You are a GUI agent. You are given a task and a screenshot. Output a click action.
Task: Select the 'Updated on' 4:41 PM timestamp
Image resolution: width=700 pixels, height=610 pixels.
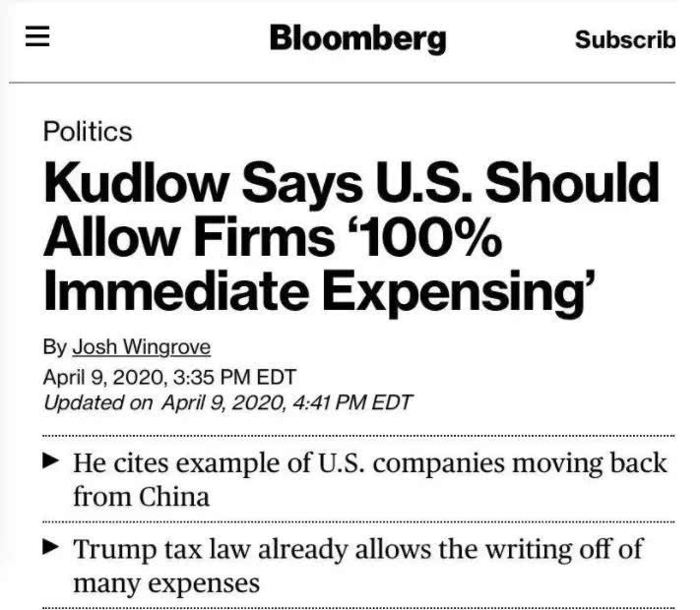pos(227,401)
